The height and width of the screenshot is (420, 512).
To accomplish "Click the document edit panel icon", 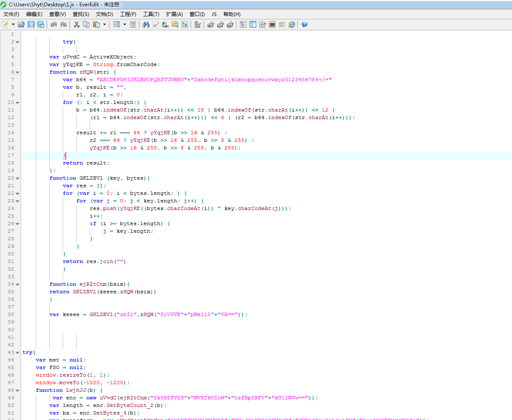I will 263,24.
